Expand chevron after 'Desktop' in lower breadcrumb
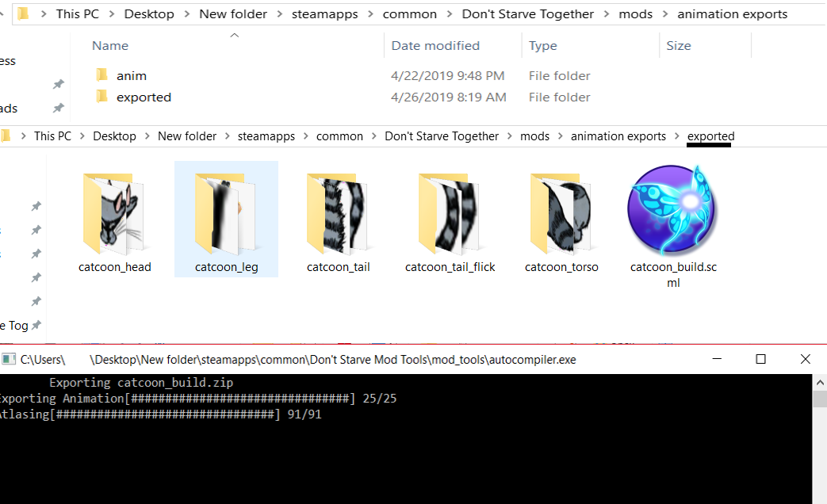 (147, 136)
